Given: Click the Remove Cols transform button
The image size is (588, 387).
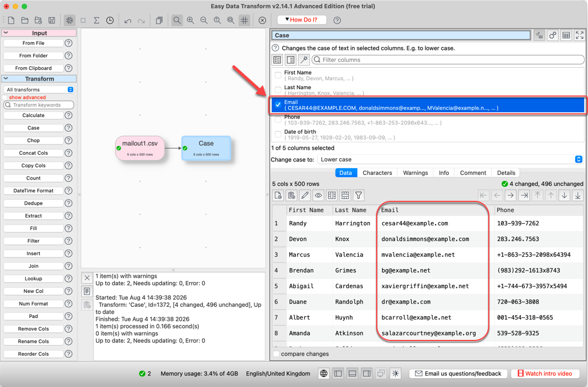Looking at the screenshot, I should click(34, 329).
